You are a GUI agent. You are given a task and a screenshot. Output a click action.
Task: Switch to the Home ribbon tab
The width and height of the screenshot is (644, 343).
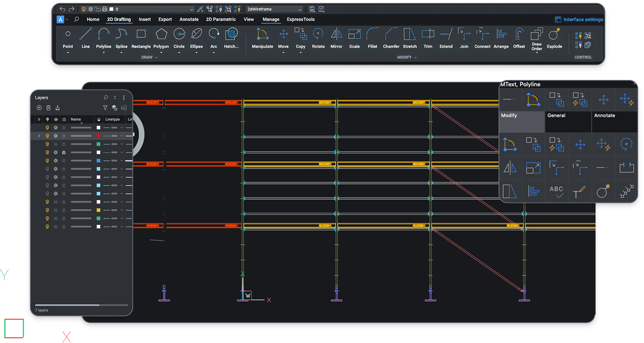click(93, 19)
